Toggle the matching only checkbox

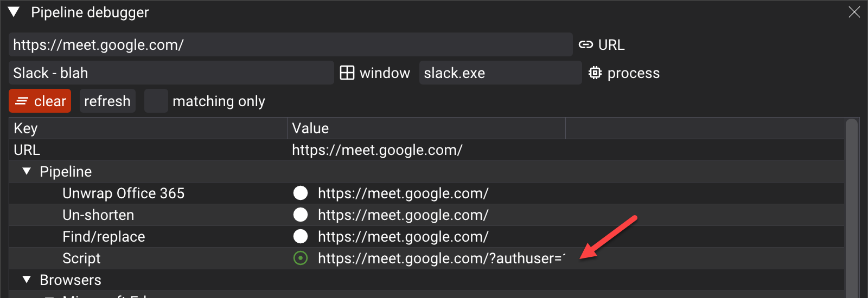[x=156, y=101]
